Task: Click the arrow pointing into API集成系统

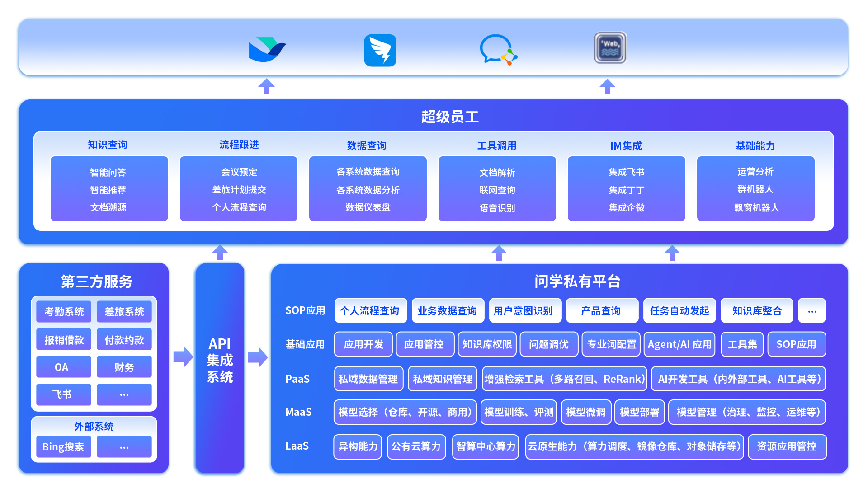Action: point(183,357)
